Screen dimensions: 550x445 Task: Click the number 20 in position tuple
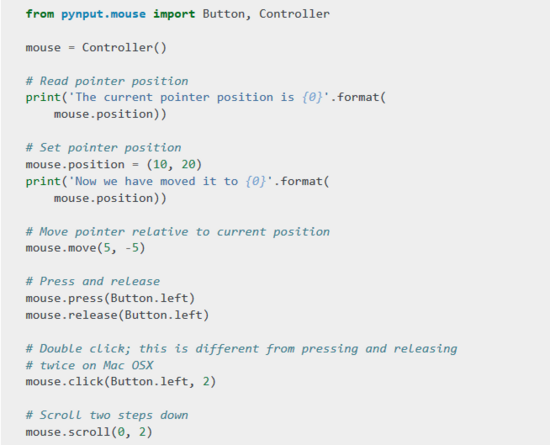(188, 164)
